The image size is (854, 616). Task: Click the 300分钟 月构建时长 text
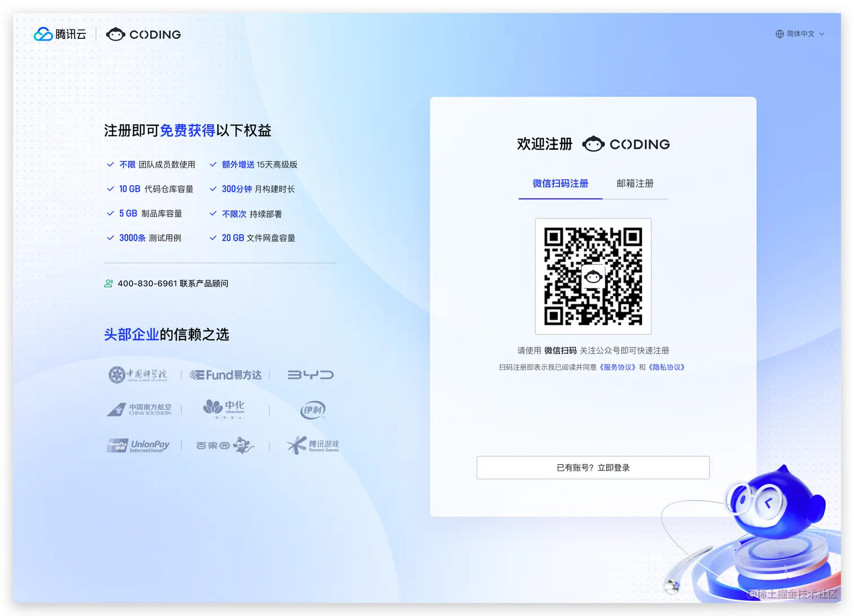tap(258, 189)
